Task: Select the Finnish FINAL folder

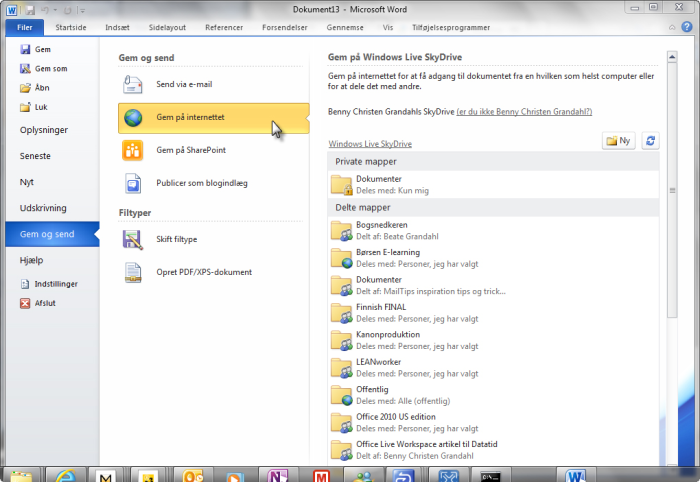Action: 493,313
